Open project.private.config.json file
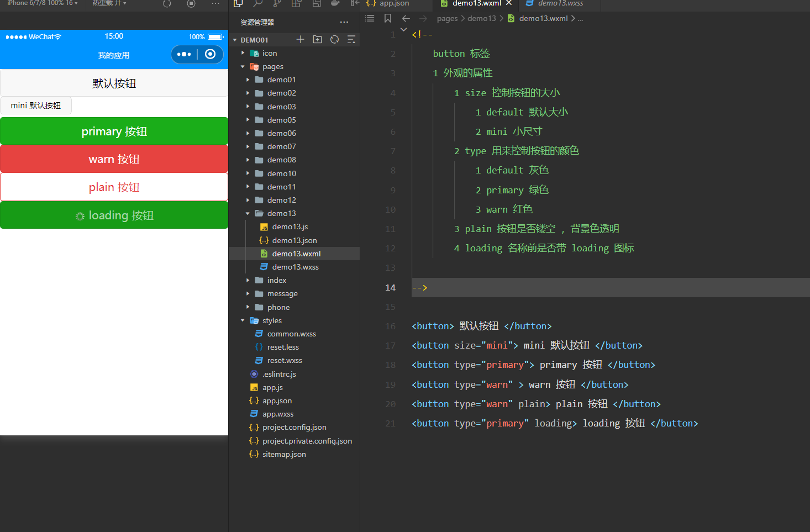The image size is (810, 532). 307,441
